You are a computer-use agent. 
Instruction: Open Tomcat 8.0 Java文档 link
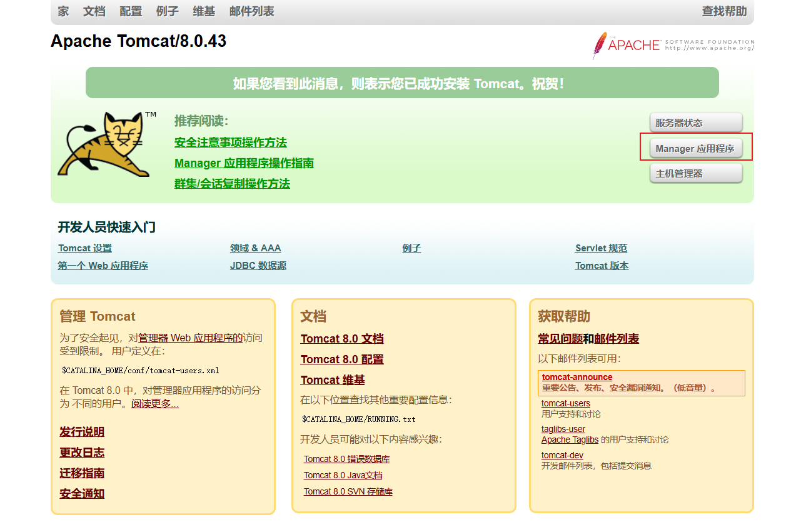343,475
